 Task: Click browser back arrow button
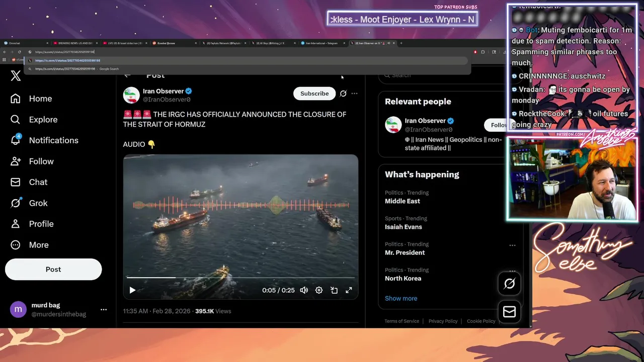tap(5, 52)
